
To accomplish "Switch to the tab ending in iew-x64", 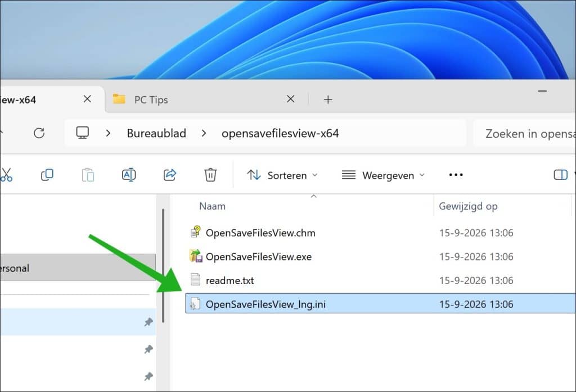I will (x=51, y=99).
